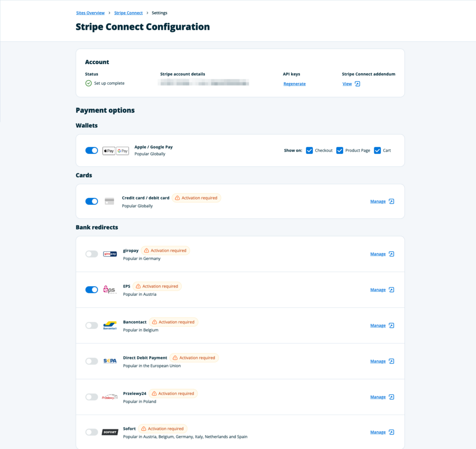
Task: Switch off the EPS payment toggle
Action: (92, 290)
